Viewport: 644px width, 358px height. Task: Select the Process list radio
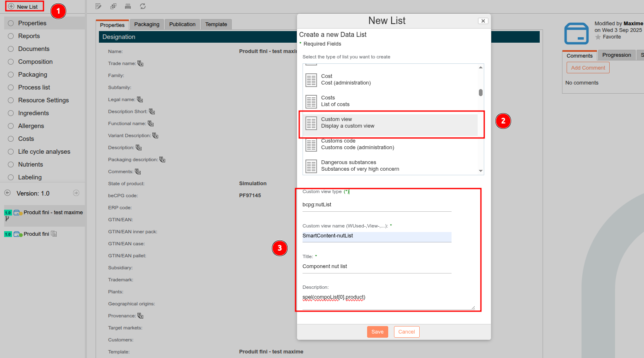pos(11,87)
